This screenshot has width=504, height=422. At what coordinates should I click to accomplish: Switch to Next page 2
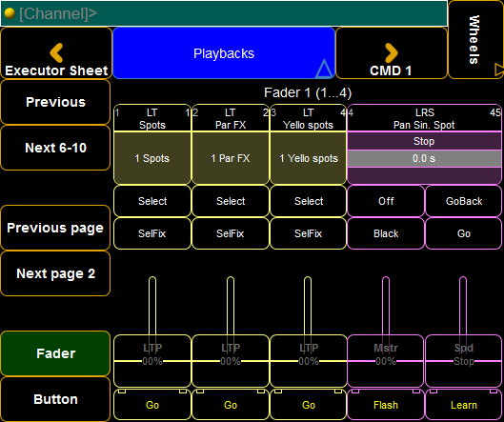tap(55, 273)
